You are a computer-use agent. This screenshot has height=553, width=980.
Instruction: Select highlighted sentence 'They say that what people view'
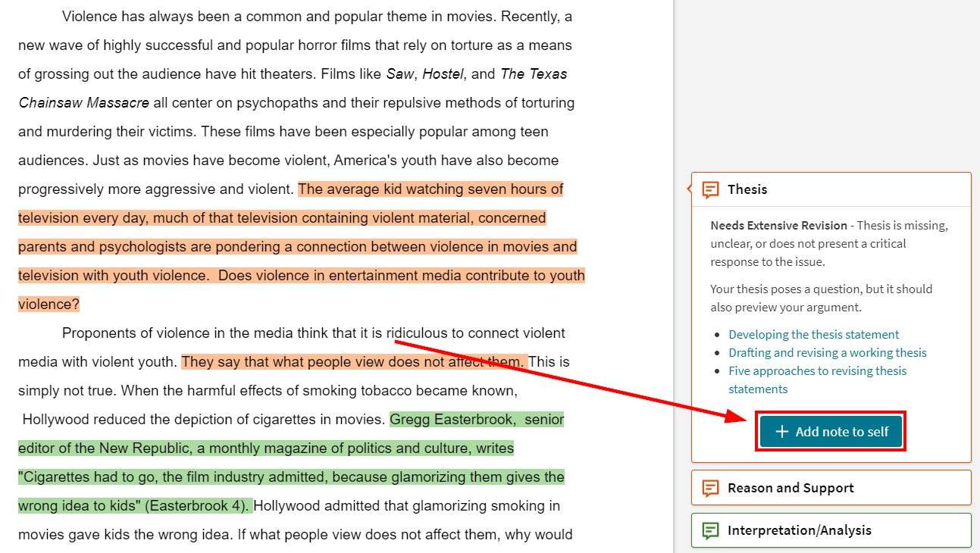(x=352, y=362)
